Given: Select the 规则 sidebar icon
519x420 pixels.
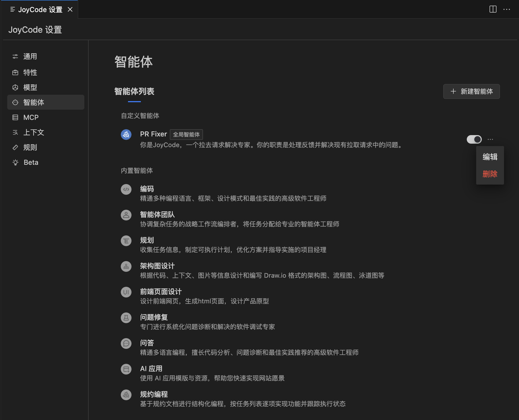Looking at the screenshot, I should (x=15, y=147).
